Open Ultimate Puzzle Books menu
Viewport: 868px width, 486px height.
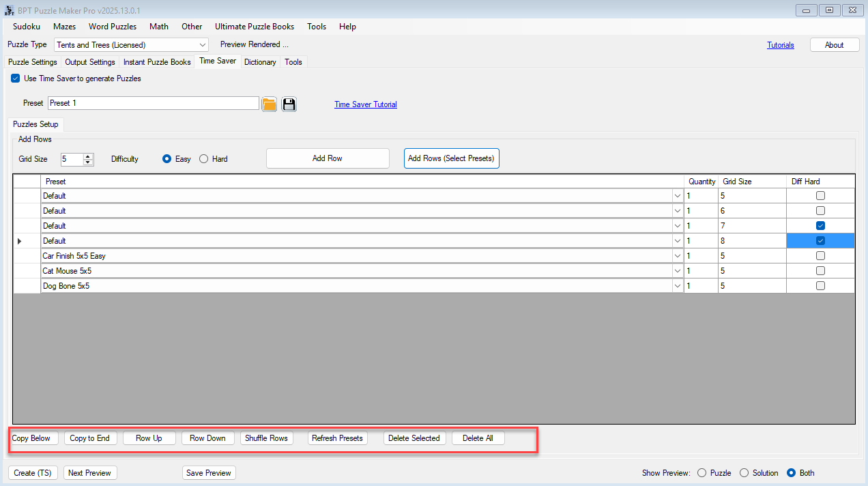[255, 27]
